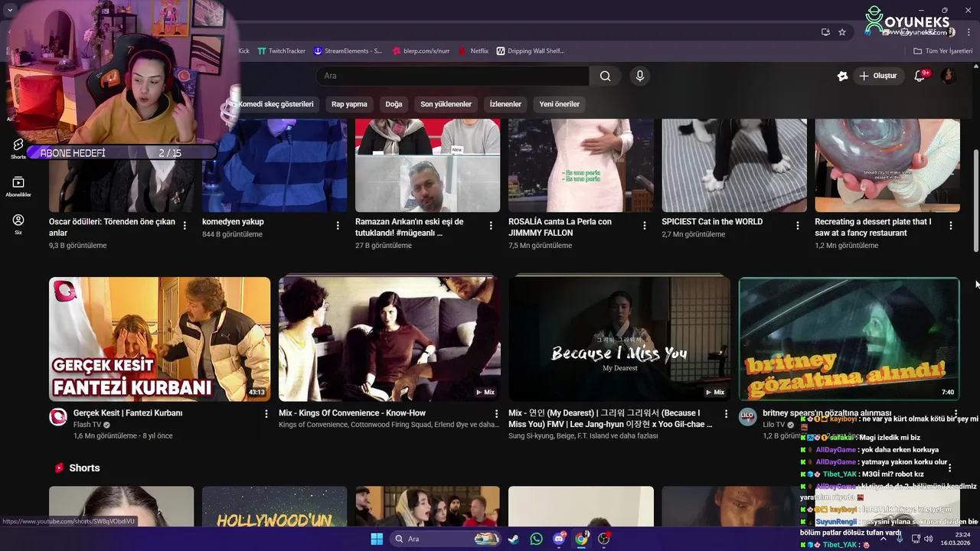The height and width of the screenshot is (551, 980).
Task: Open the Kick bookmark
Action: pyautogui.click(x=243, y=51)
